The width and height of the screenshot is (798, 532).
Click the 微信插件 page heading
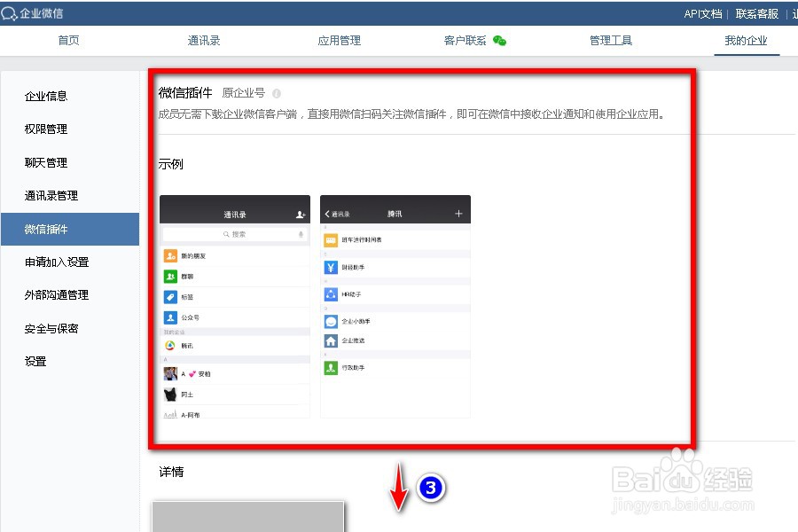click(x=185, y=92)
